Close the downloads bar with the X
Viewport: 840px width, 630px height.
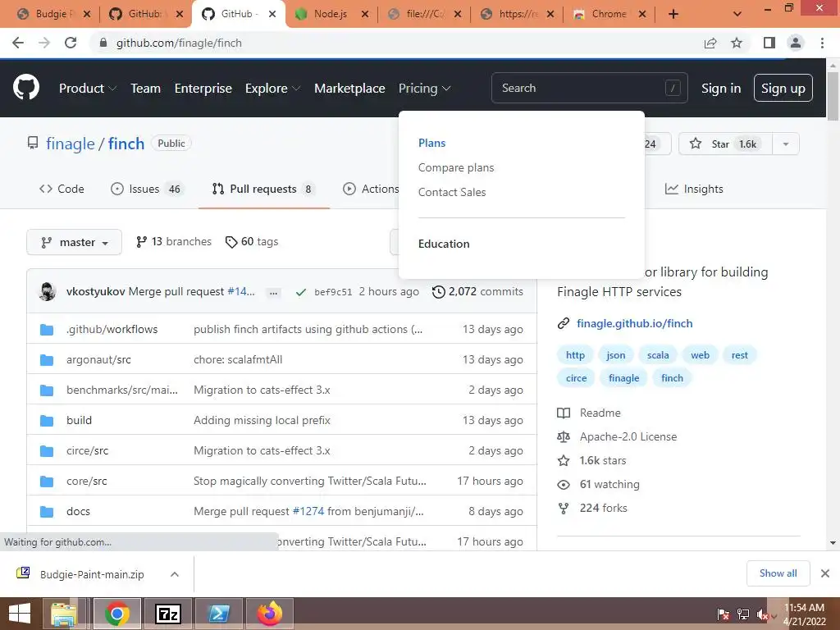point(825,573)
